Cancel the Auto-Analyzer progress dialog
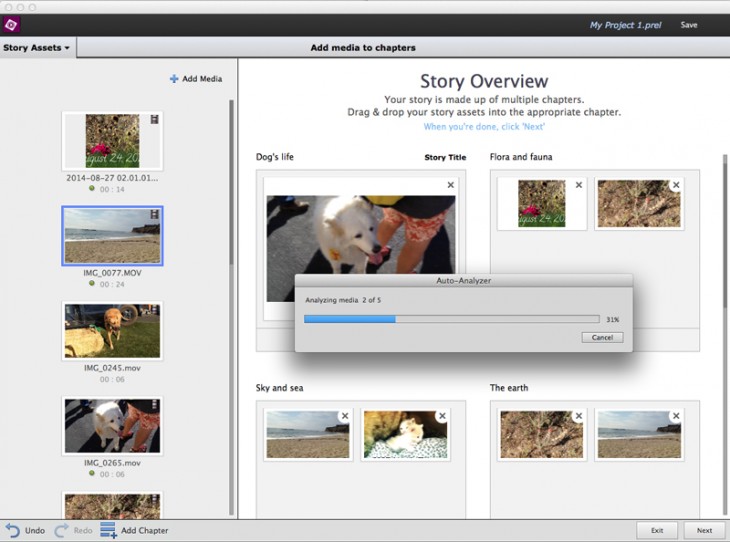The width and height of the screenshot is (730, 542). coord(602,338)
